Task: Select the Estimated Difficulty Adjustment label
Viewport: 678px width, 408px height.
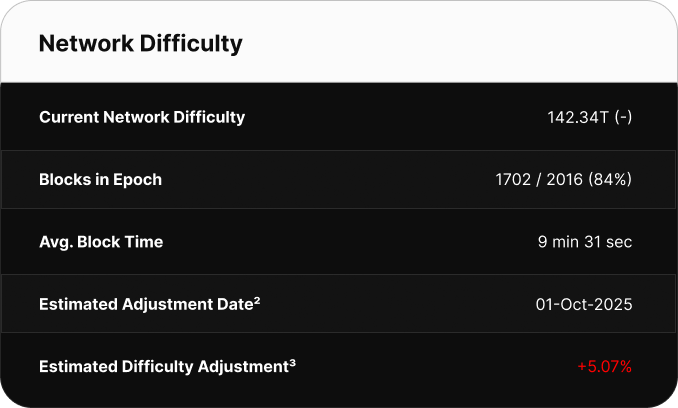Action: point(163,367)
